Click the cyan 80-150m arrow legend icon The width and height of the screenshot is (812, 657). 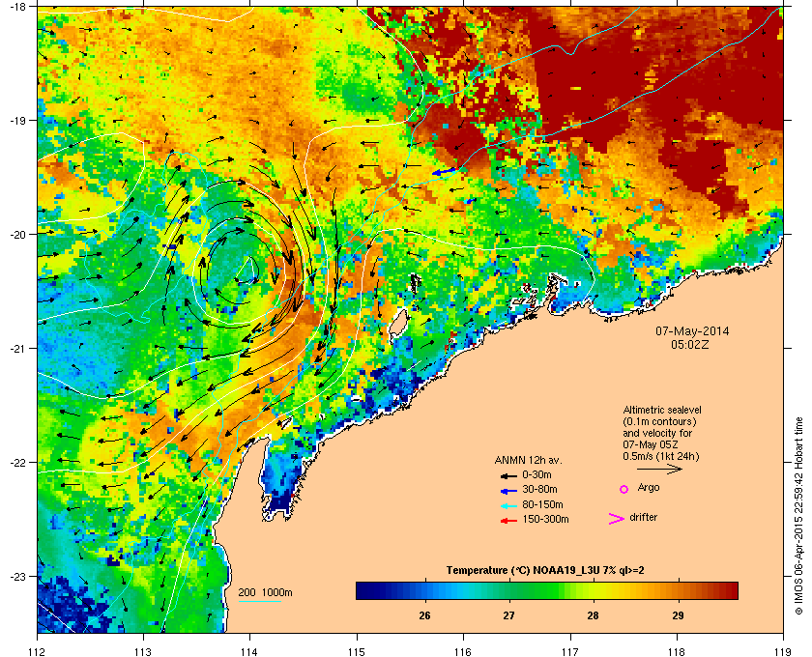[508, 505]
